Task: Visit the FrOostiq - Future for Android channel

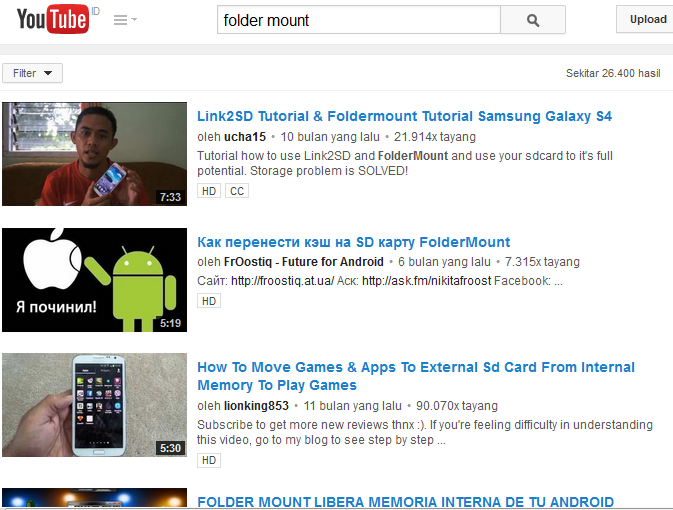Action: [x=304, y=262]
